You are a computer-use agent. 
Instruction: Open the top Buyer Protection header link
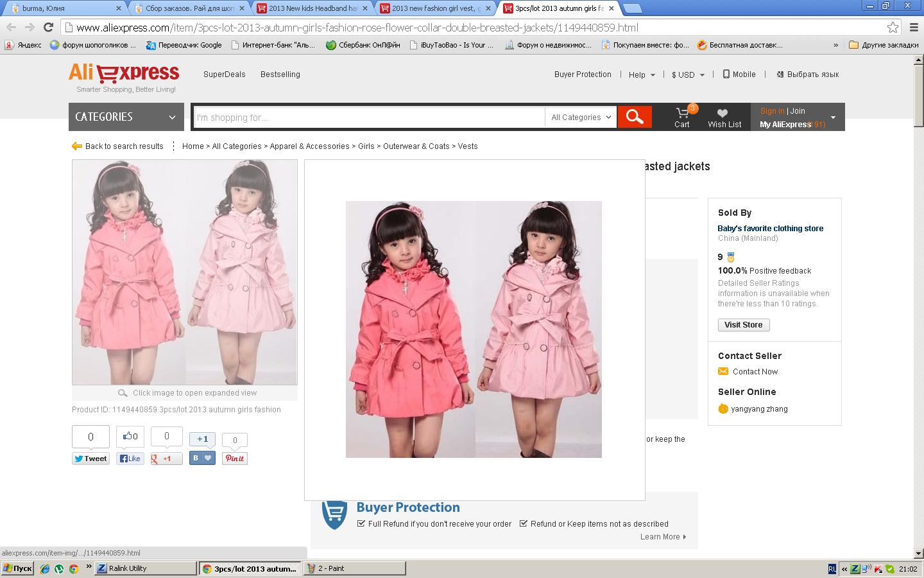pyautogui.click(x=583, y=74)
